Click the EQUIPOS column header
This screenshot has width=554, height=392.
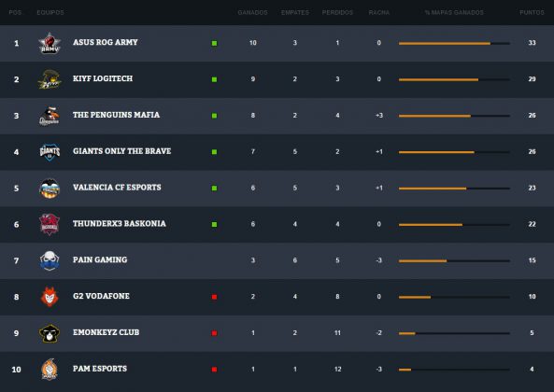(x=50, y=12)
